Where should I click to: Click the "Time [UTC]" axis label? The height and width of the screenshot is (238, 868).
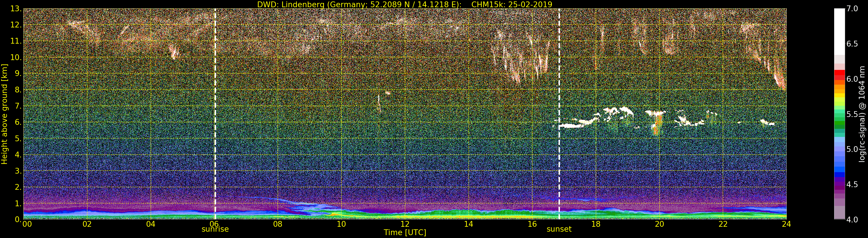pos(405,232)
